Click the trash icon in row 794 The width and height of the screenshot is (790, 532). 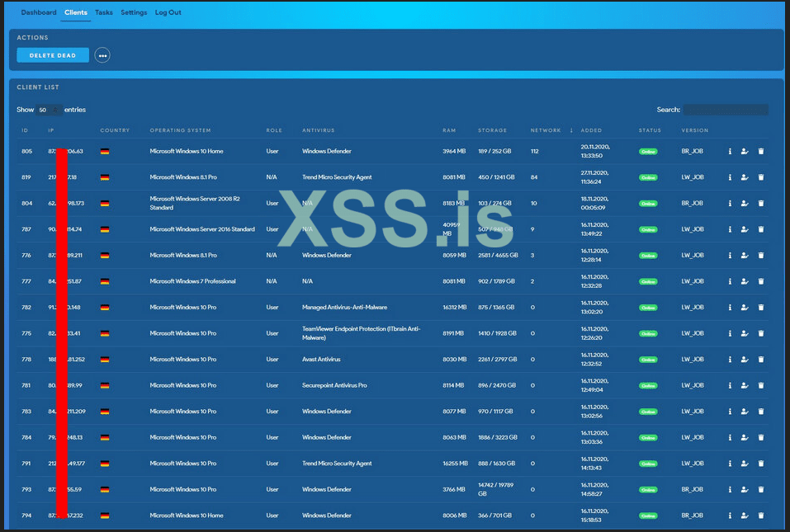761,516
